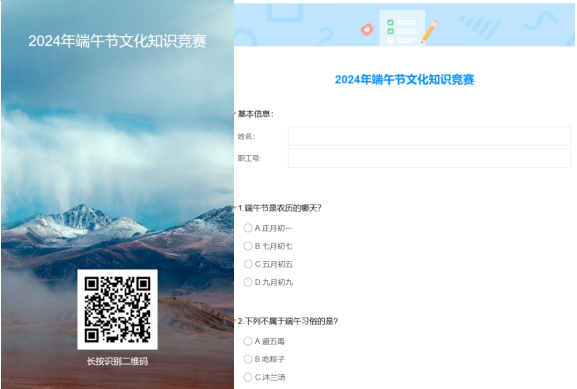Click question 2 text 下列不属于端午习俗的是
The width and height of the screenshot is (577, 389).
(291, 321)
